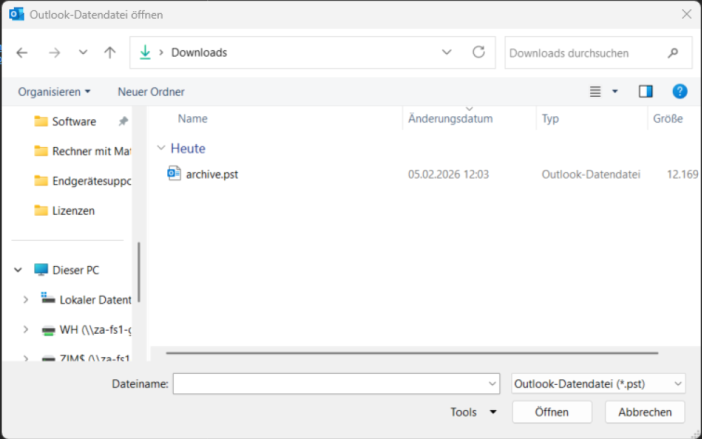Collapse the Heute group
The width and height of the screenshot is (702, 439).
pos(161,148)
